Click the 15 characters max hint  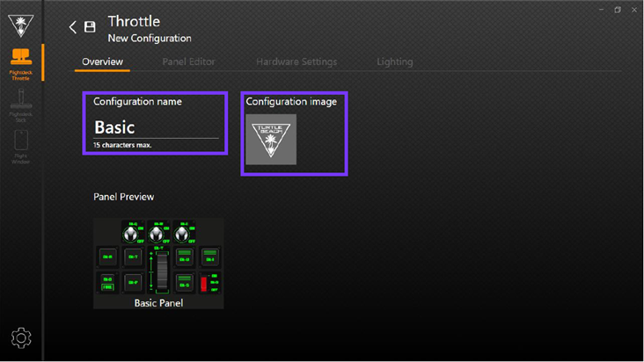[122, 145]
